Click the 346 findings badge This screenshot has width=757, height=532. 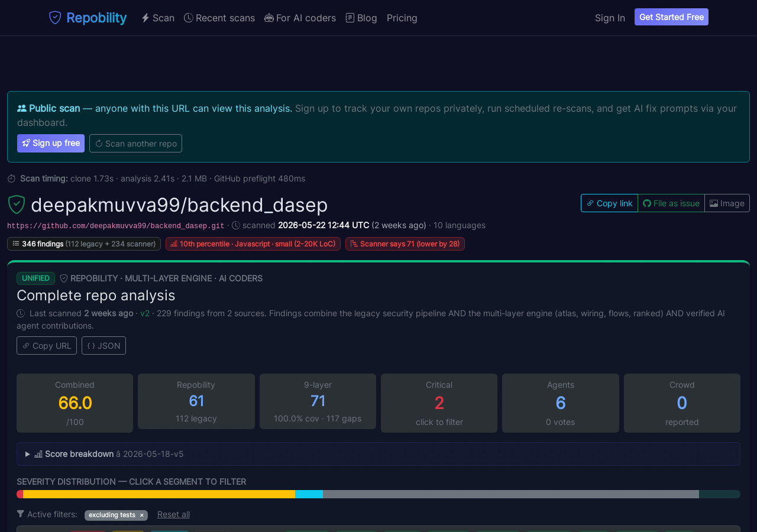point(84,244)
